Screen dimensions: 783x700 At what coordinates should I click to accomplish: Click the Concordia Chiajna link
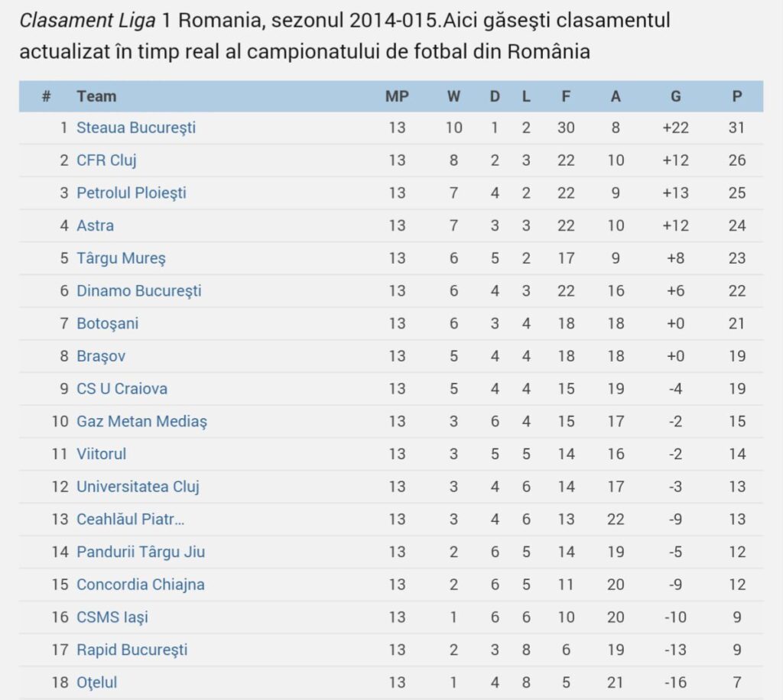(x=141, y=585)
